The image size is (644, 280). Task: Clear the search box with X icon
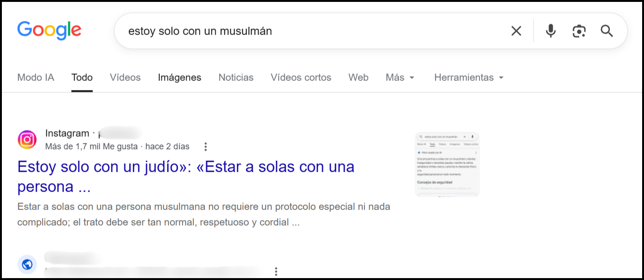pos(516,31)
